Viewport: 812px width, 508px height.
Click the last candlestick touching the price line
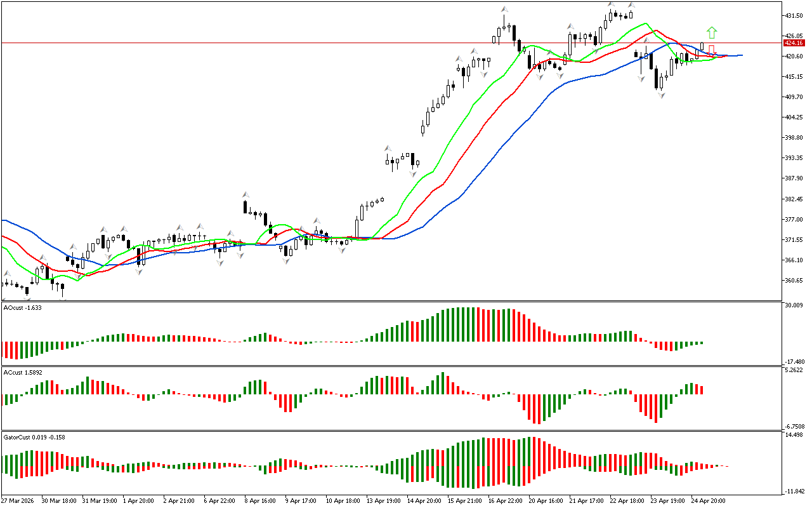point(702,47)
